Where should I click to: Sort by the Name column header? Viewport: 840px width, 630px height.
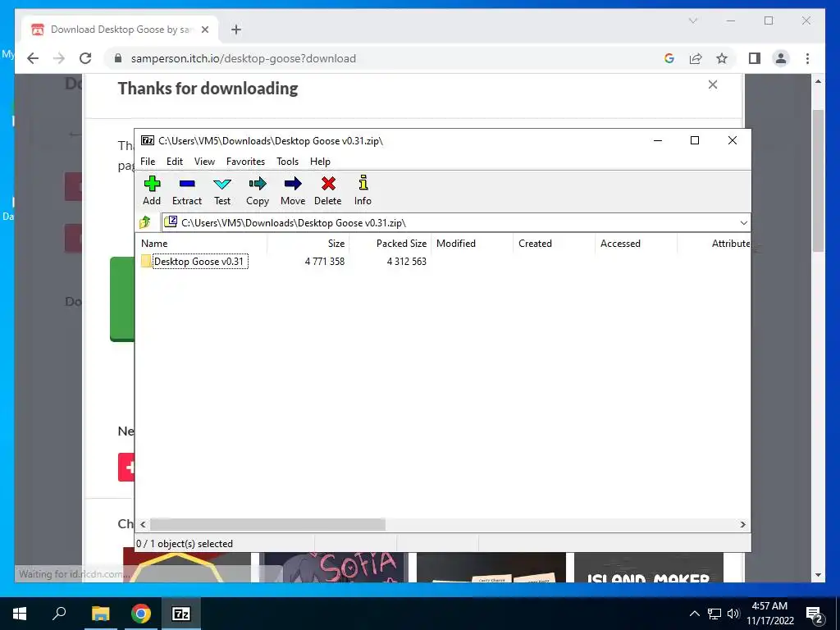point(202,243)
